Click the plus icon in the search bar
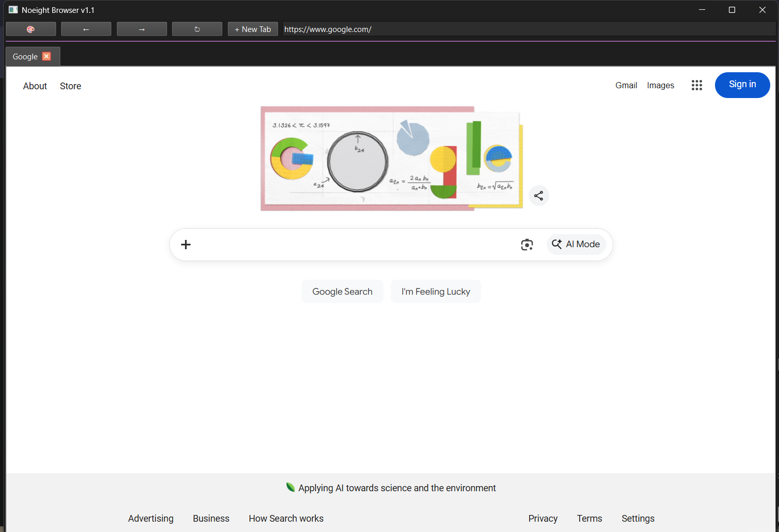Viewport: 779px width, 532px height. click(x=185, y=244)
